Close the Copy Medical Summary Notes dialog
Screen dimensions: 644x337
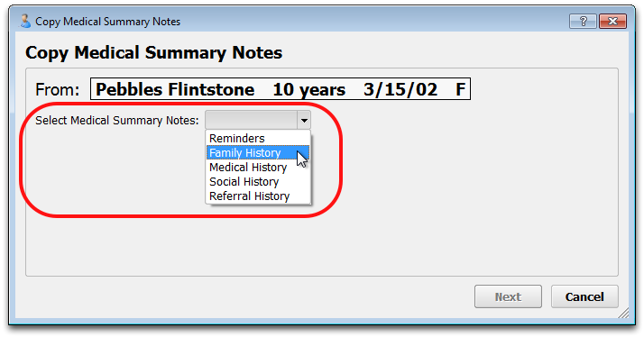point(612,21)
